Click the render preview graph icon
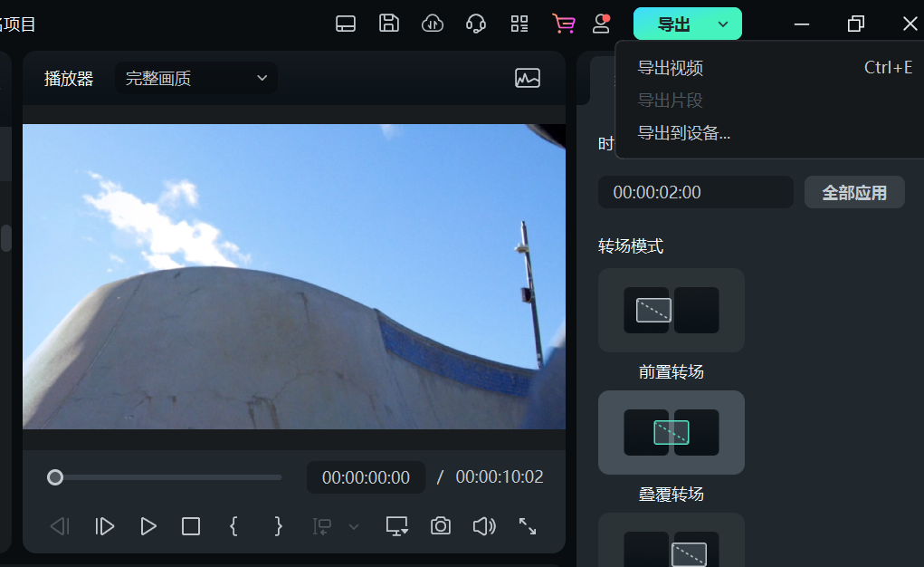Screen dimensions: 924x567 527,79
